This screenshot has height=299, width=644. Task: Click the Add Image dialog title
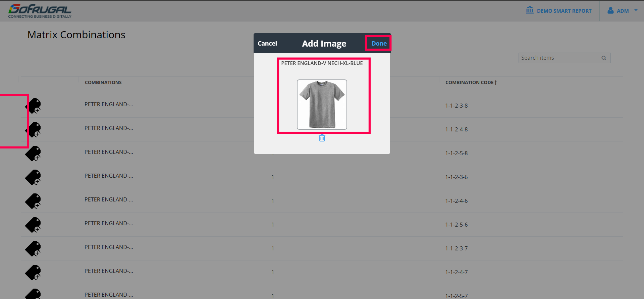pos(324,44)
